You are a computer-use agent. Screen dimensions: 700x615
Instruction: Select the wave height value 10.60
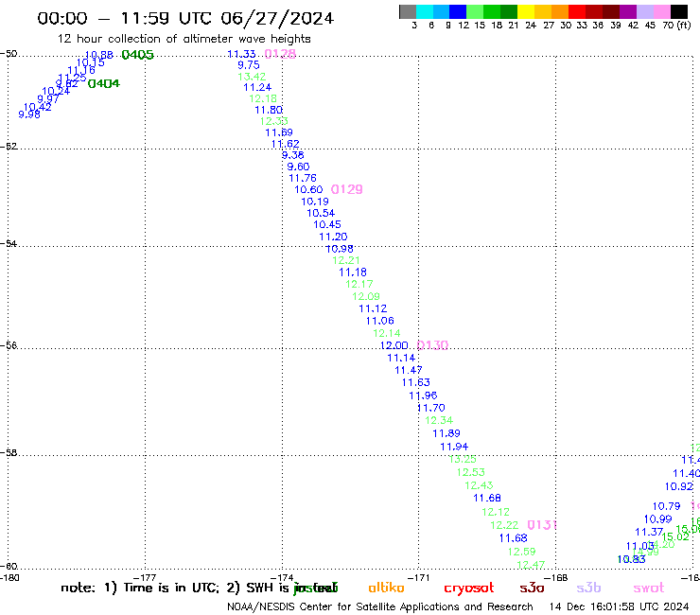click(x=308, y=189)
